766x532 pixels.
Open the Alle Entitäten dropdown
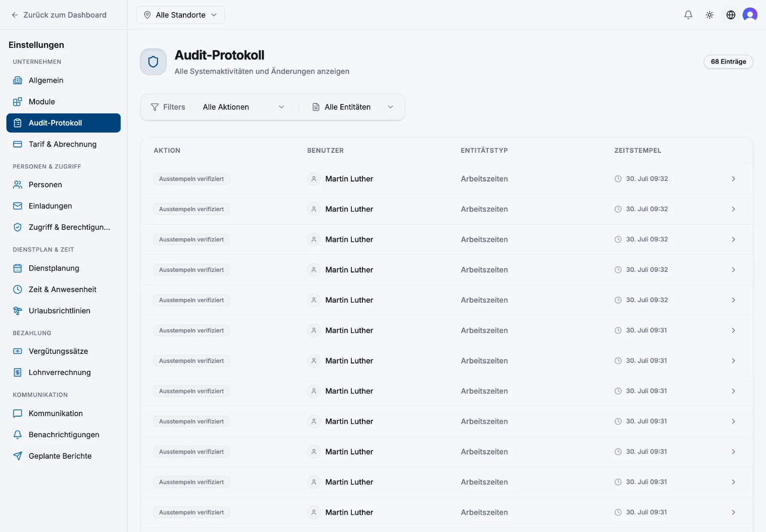[353, 107]
